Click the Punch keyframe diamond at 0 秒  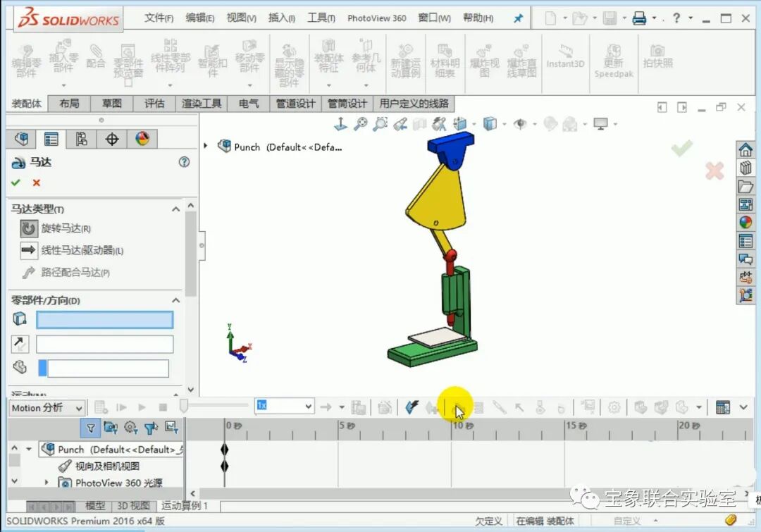tap(224, 449)
